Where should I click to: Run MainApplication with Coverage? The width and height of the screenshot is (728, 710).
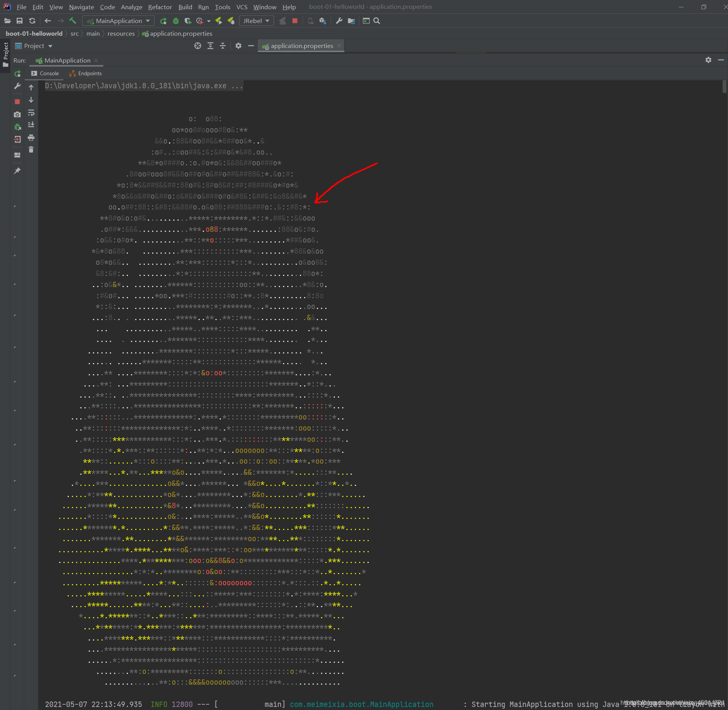click(x=188, y=21)
